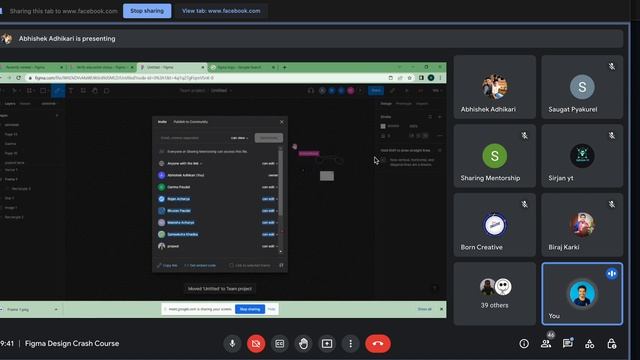Mute the Meet microphone
Viewport: 640px width, 360px height.
click(232, 344)
